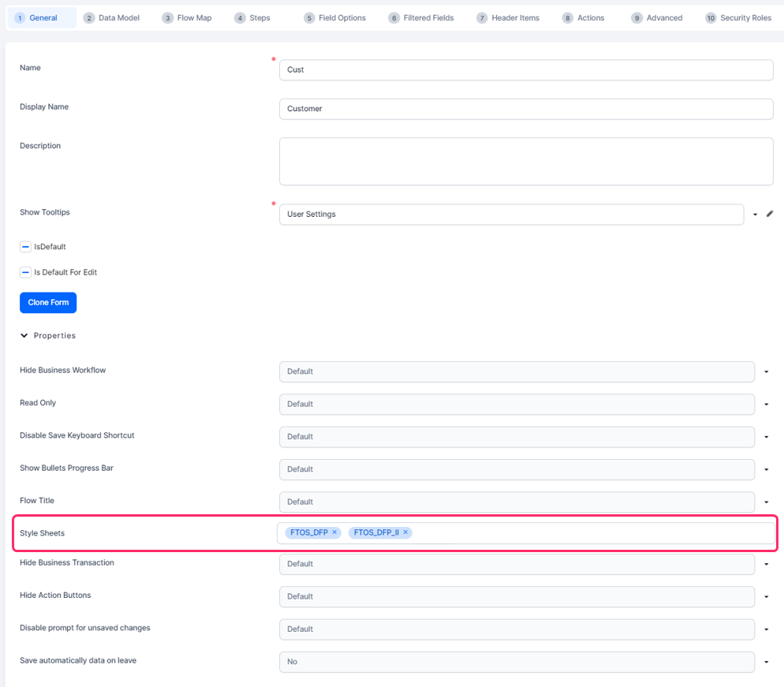Viewport: 784px width, 687px height.
Task: Remove the FTOS_DFP_II style sheet tag
Action: (405, 532)
